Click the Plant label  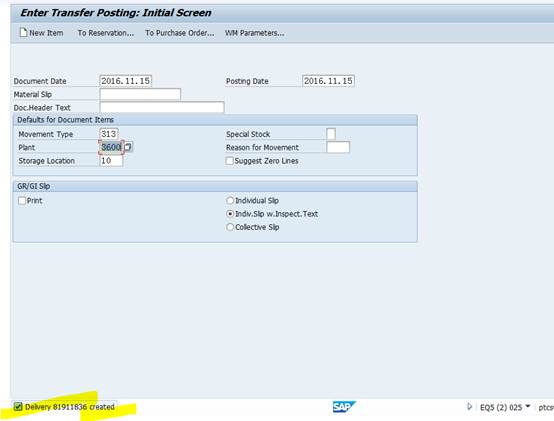coord(26,148)
